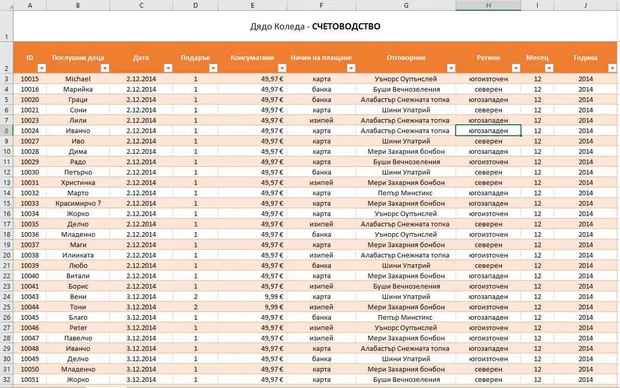Viewport: 620px width, 388px height.
Task: Click the 'Лили' name cell
Action: tap(78, 120)
